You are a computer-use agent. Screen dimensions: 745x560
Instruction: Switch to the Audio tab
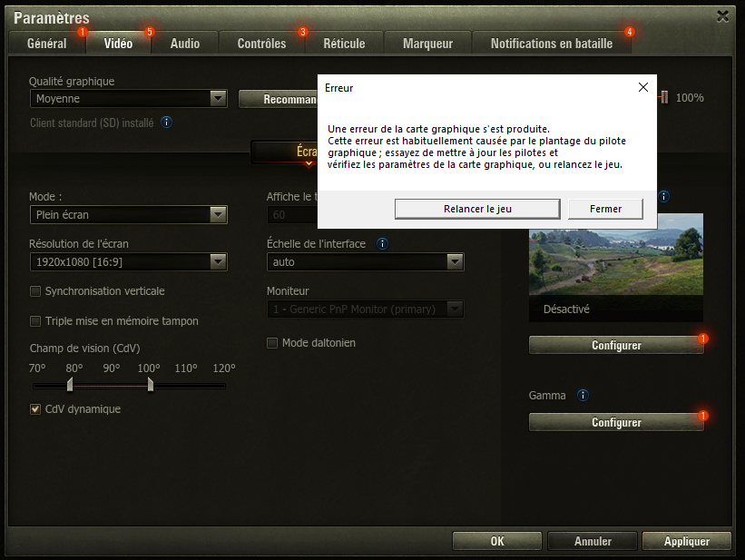point(185,43)
